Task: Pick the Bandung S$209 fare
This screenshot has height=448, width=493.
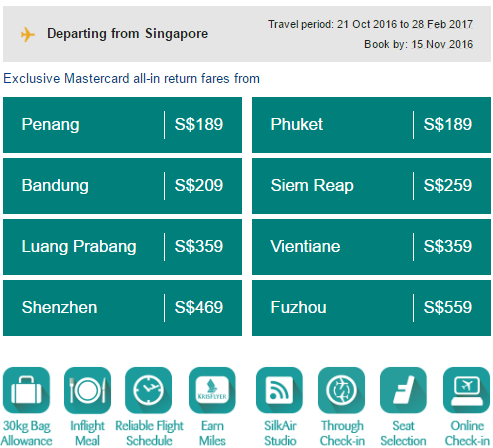Action: click(122, 186)
